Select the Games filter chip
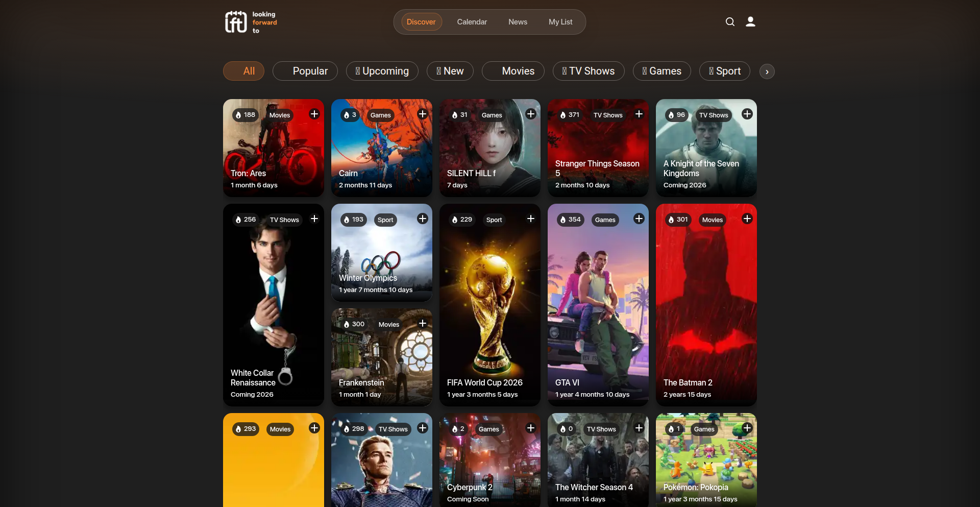Image resolution: width=980 pixels, height=507 pixels. (662, 71)
